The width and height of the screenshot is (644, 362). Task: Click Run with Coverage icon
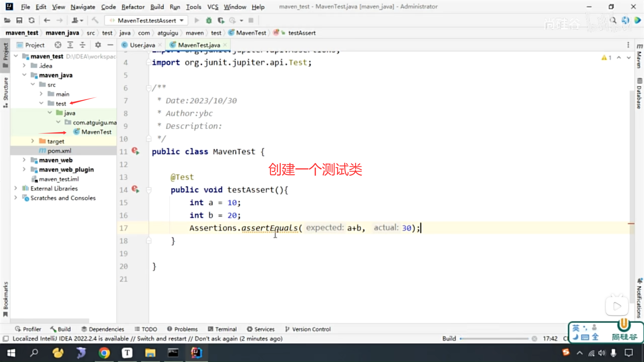pos(221,20)
